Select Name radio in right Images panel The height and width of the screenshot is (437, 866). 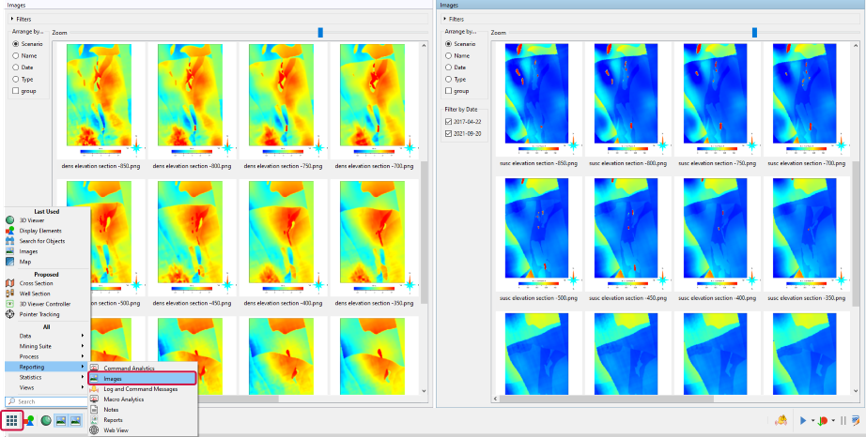[x=448, y=56]
